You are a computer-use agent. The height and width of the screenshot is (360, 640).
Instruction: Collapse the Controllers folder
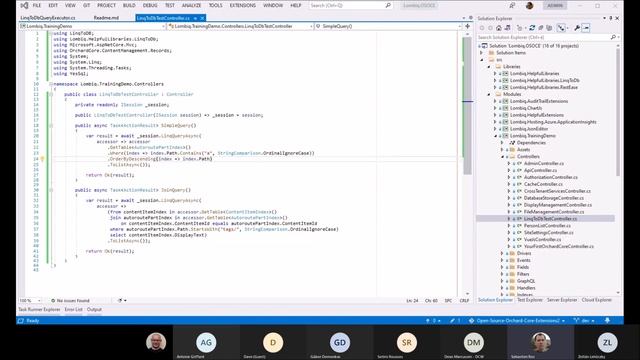click(502, 157)
